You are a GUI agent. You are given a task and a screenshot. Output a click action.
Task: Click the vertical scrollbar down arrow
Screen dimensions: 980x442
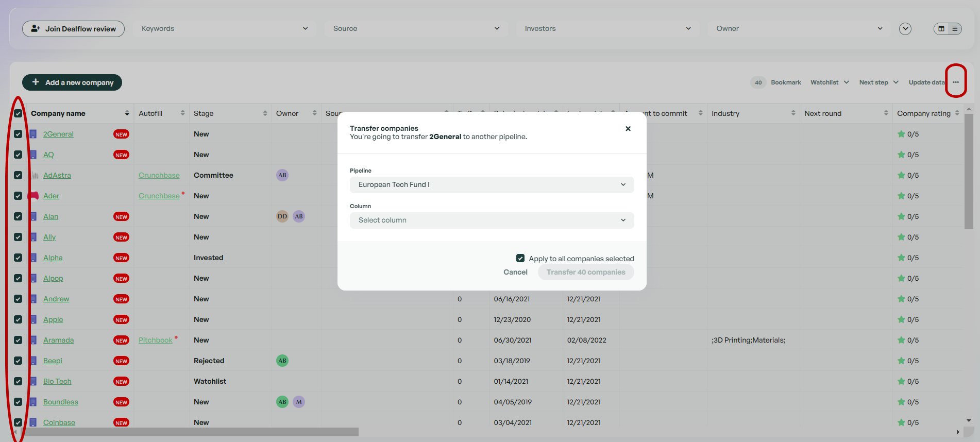[x=969, y=421]
